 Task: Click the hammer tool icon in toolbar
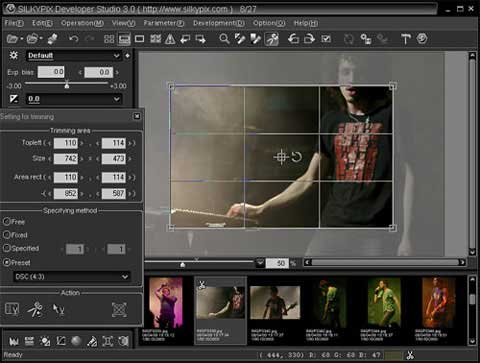[x=406, y=39]
